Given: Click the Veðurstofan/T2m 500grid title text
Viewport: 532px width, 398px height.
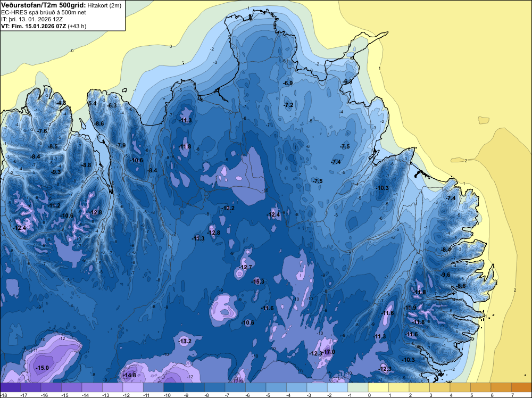Looking at the screenshot, I should [44, 5].
